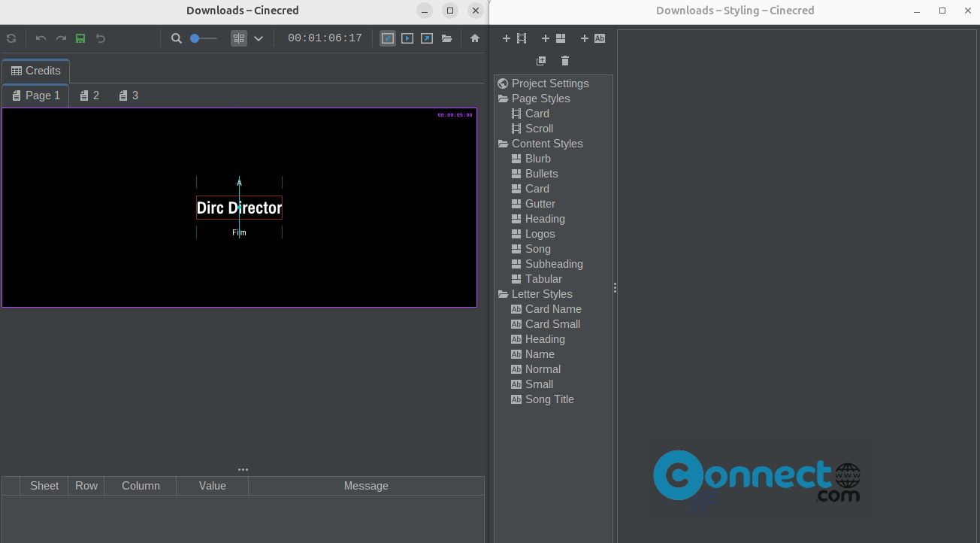Redo the last undone change
980x543 pixels.
click(x=61, y=38)
